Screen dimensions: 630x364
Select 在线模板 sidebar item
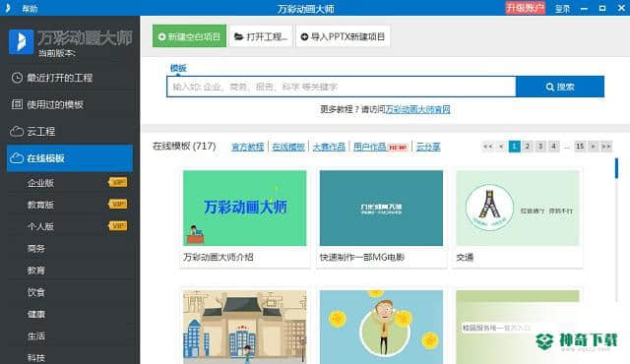(x=70, y=158)
